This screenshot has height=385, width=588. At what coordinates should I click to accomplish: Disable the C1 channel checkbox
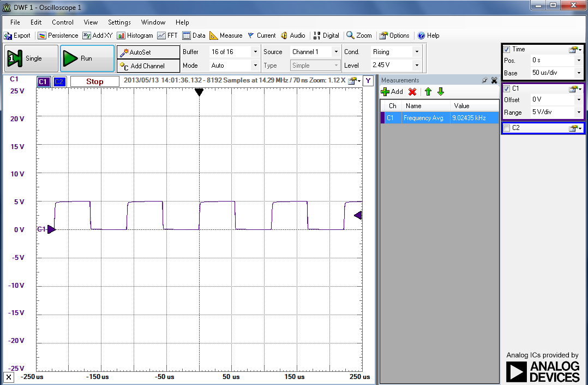tap(507, 88)
